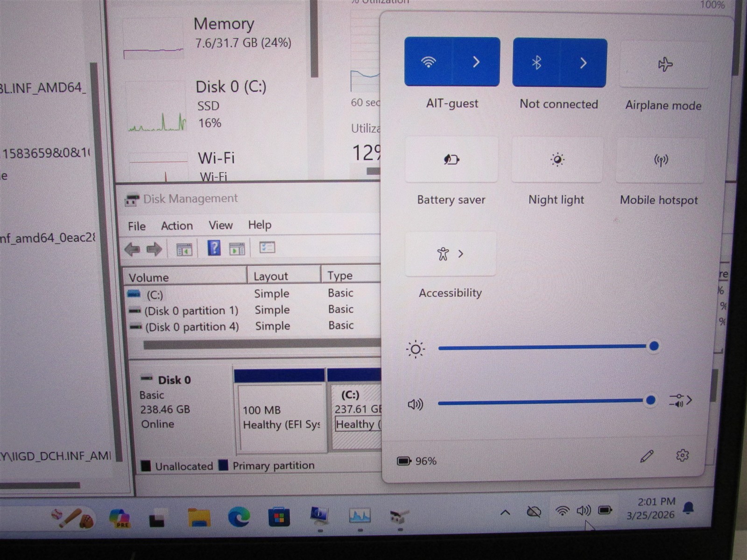Select the Disk 0 partition 1 row
747x560 pixels.
pos(254,310)
